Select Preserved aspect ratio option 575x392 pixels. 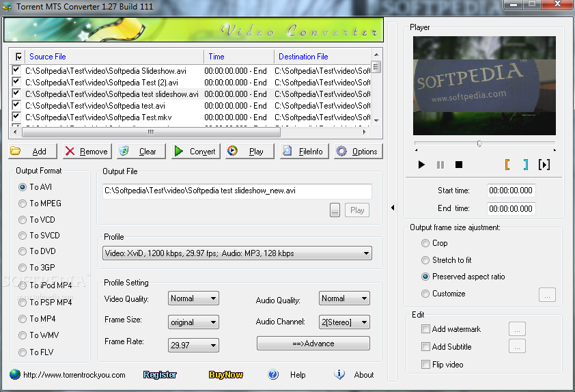[425, 277]
